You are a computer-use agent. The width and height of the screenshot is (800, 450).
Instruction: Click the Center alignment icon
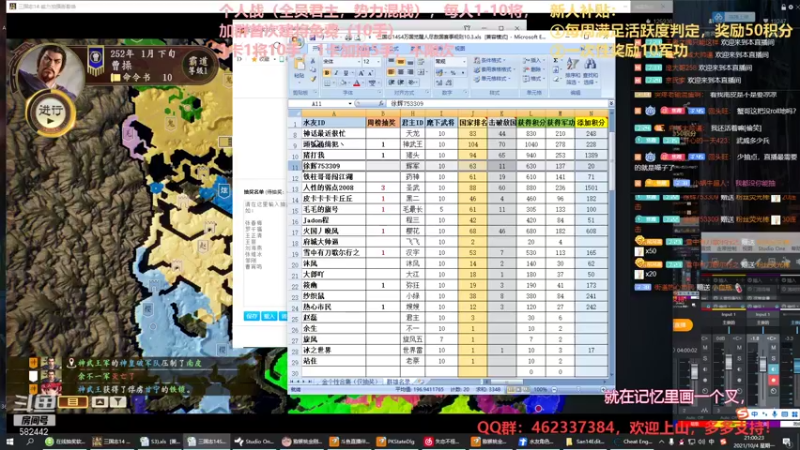coord(401,72)
